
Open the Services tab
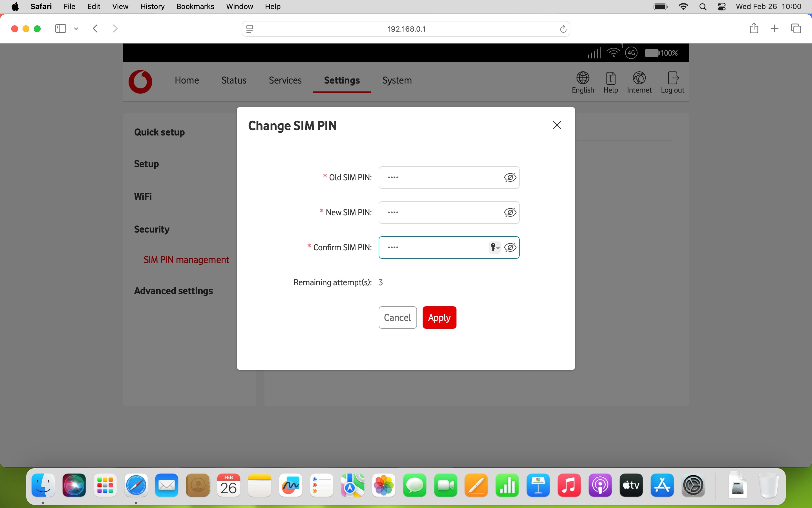285,80
